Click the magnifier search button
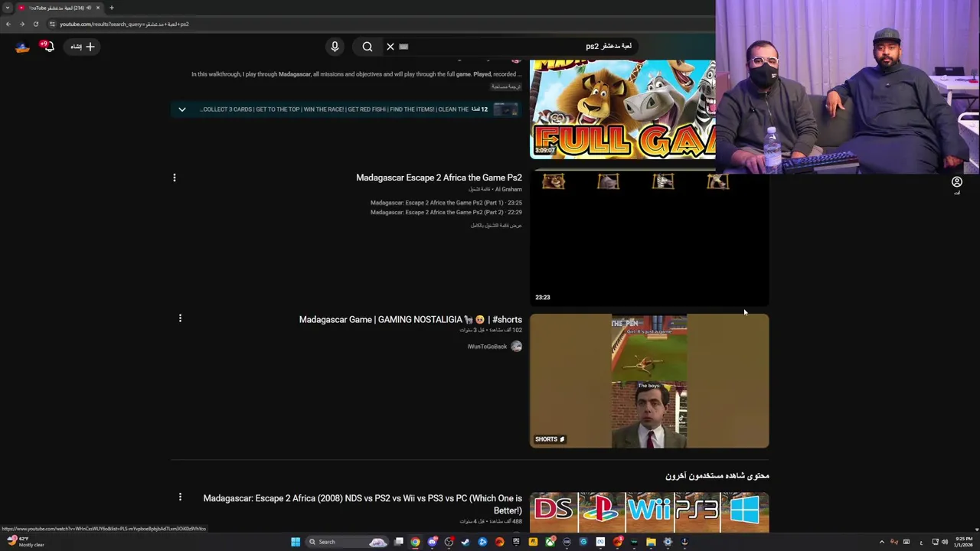Image resolution: width=980 pixels, height=551 pixels. tap(367, 47)
